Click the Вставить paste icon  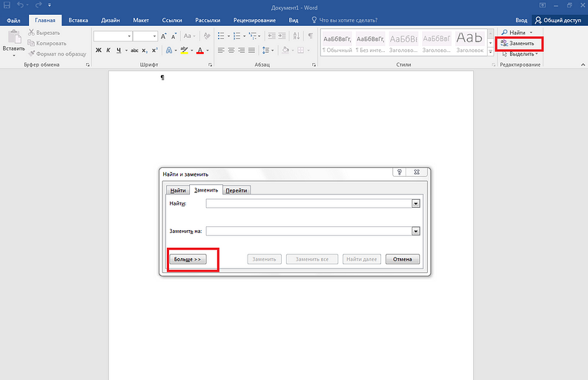click(x=13, y=40)
